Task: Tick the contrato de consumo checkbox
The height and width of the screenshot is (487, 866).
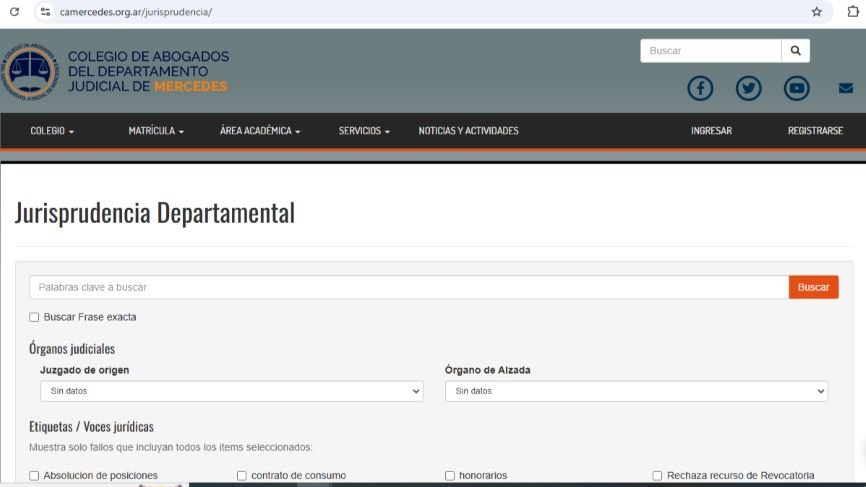Action: (x=242, y=476)
